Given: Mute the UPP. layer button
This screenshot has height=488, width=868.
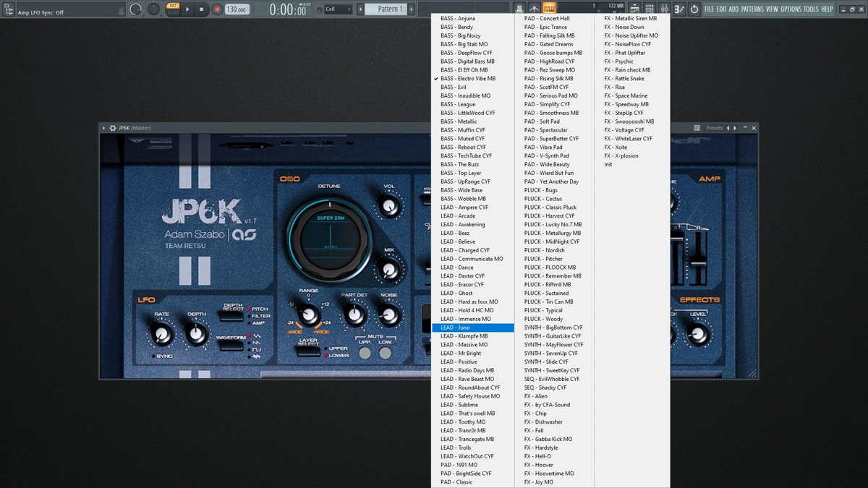Looking at the screenshot, I should point(365,353).
